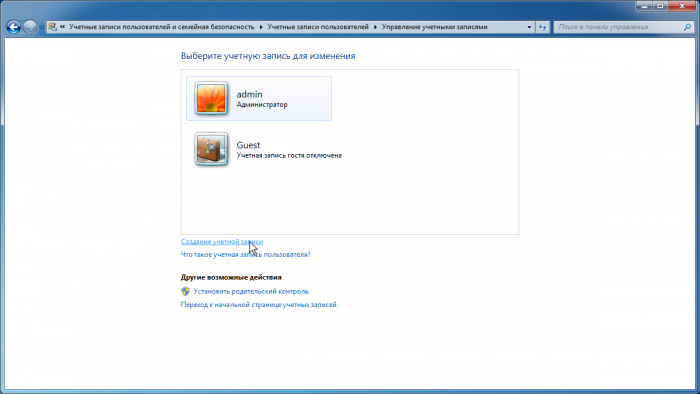Open 'Что такое учетная запись пользователя?' help link
This screenshot has width=700, height=394.
pos(246,254)
